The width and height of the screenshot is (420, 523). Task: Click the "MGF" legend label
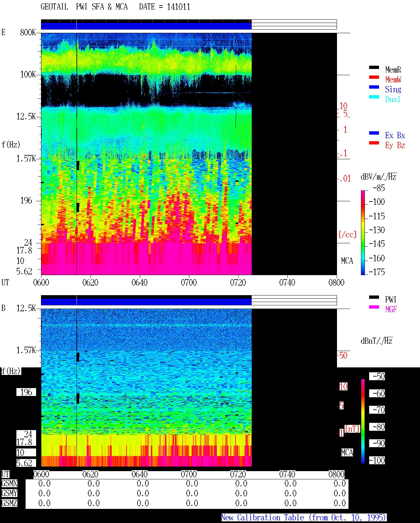[x=391, y=309]
